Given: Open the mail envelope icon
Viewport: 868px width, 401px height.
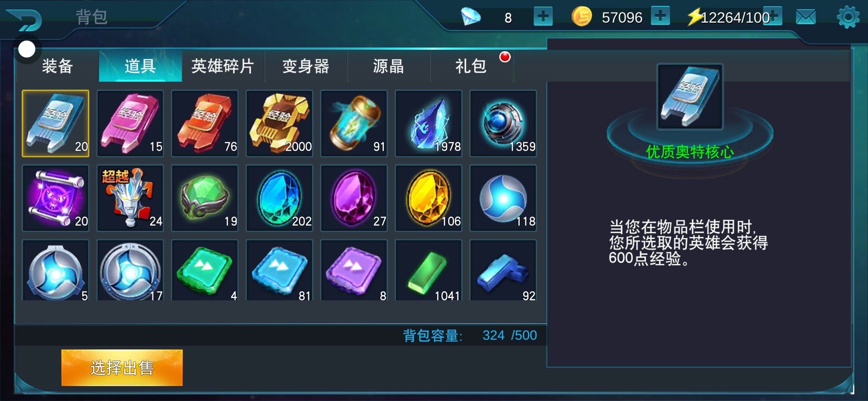Looking at the screenshot, I should click(x=806, y=17).
